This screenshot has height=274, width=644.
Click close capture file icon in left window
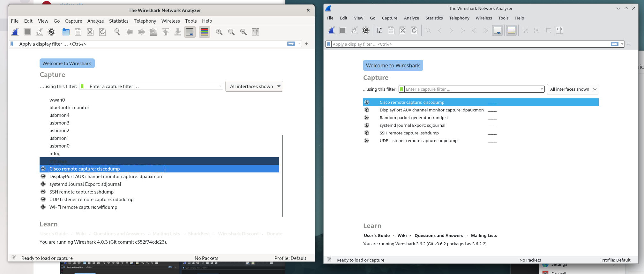click(90, 32)
